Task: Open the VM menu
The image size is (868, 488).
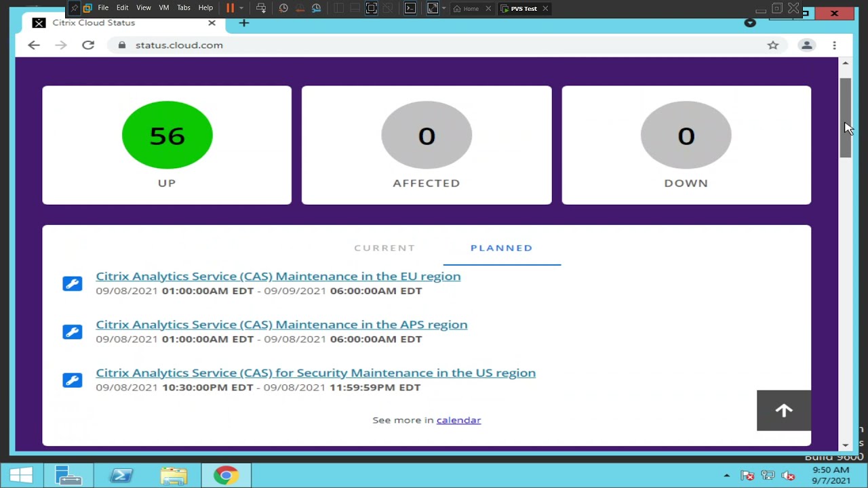Action: pyautogui.click(x=163, y=8)
